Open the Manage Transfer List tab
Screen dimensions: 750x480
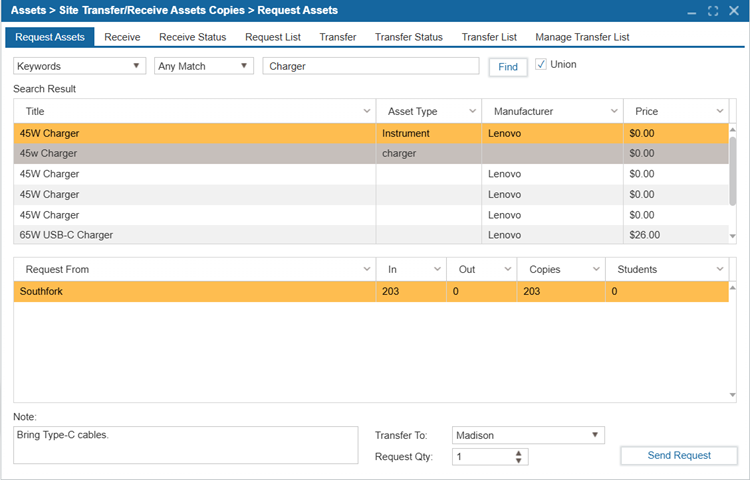[582, 37]
